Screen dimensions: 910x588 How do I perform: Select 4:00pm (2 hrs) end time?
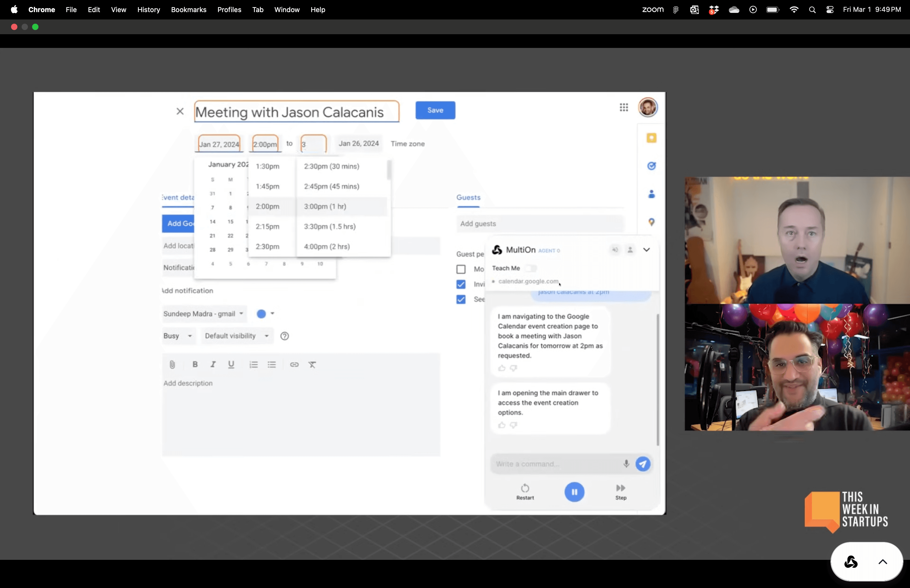342,246
